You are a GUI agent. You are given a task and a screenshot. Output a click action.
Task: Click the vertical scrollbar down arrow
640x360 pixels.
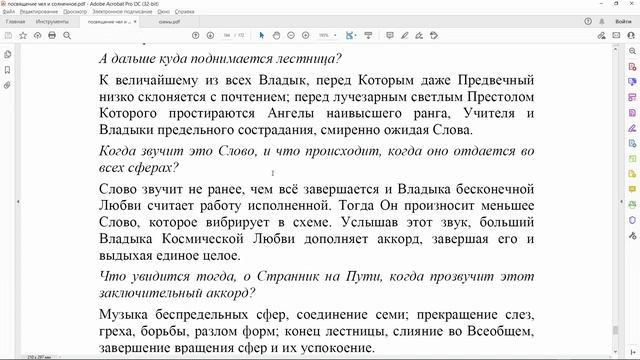click(616, 352)
